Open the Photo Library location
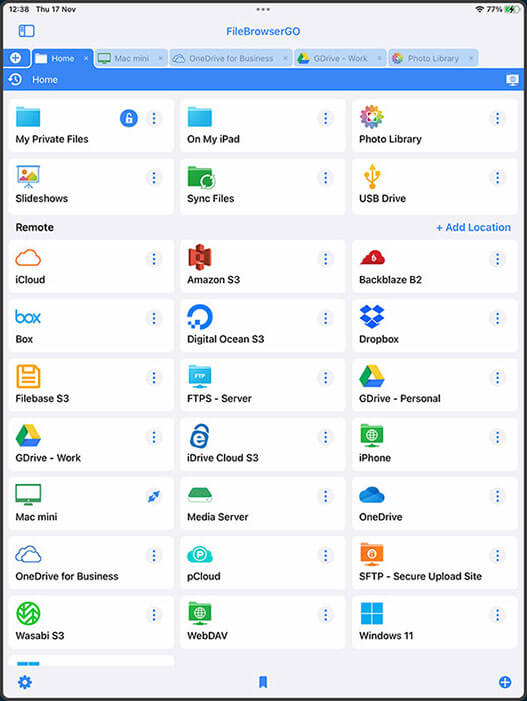The image size is (527, 701). (434, 126)
